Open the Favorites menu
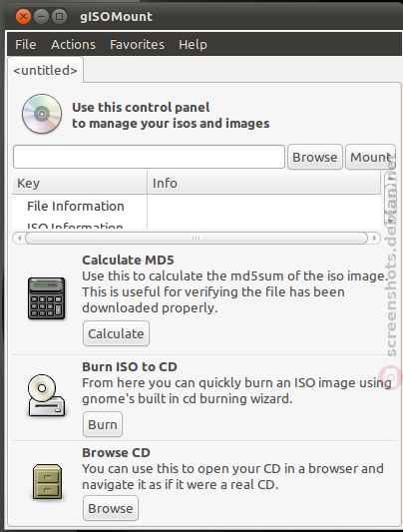The height and width of the screenshot is (532, 403). [x=137, y=45]
